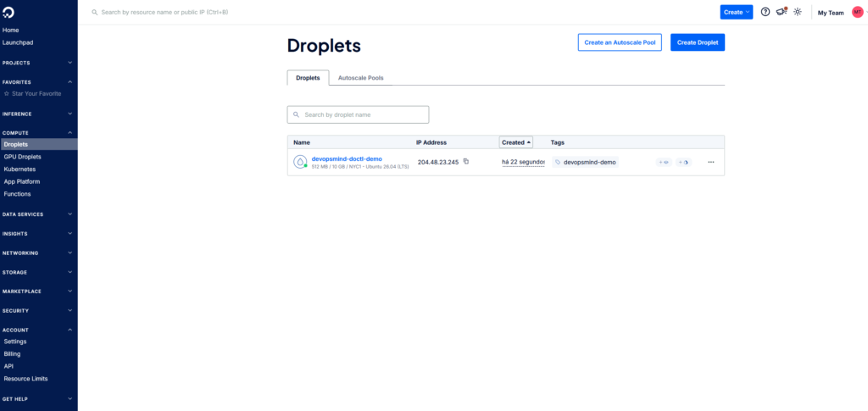Click the DigitalOcean logo
The image size is (868, 411).
click(x=8, y=12)
